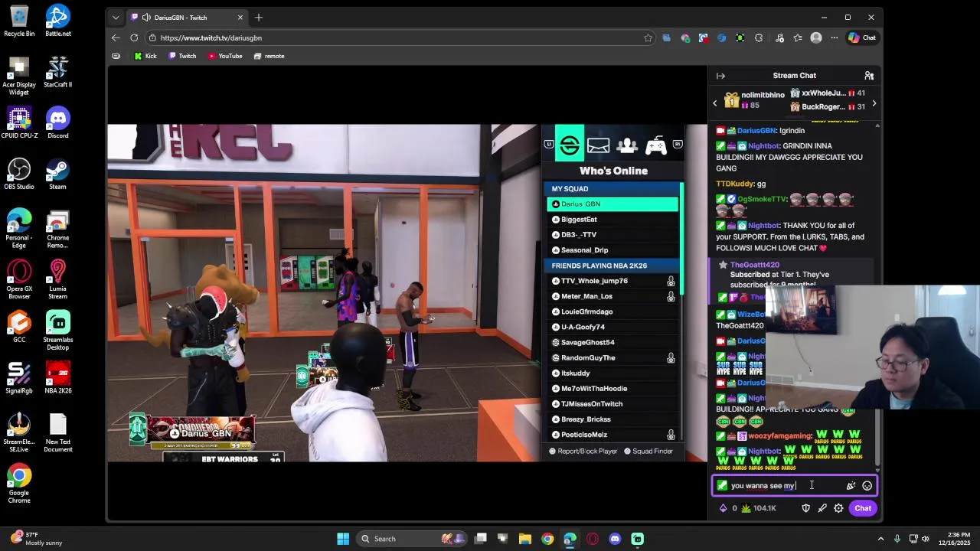
Task: Open Recycle Bin desktop icon
Action: pyautogui.click(x=19, y=21)
